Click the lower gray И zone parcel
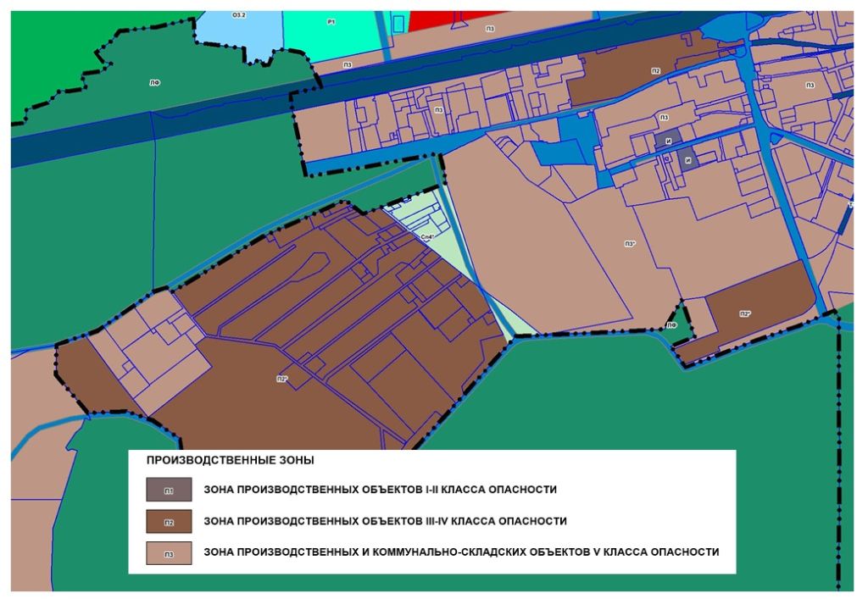Image resolution: width=868 pixels, height=604 pixels. pos(688,160)
